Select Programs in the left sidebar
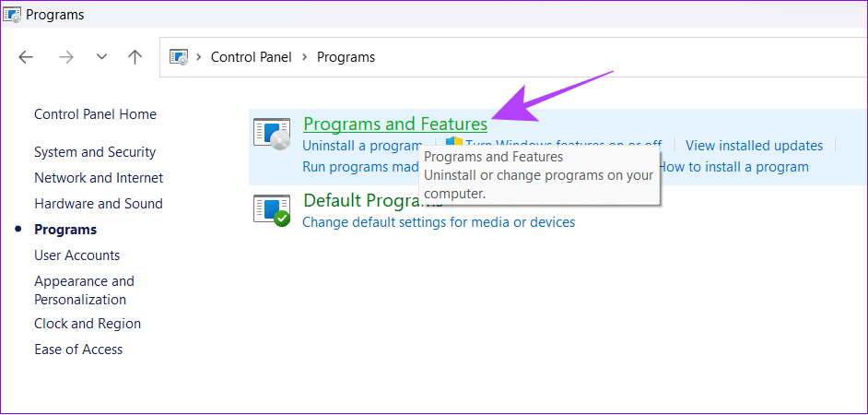Screen dimensions: 868x415 click(x=65, y=230)
